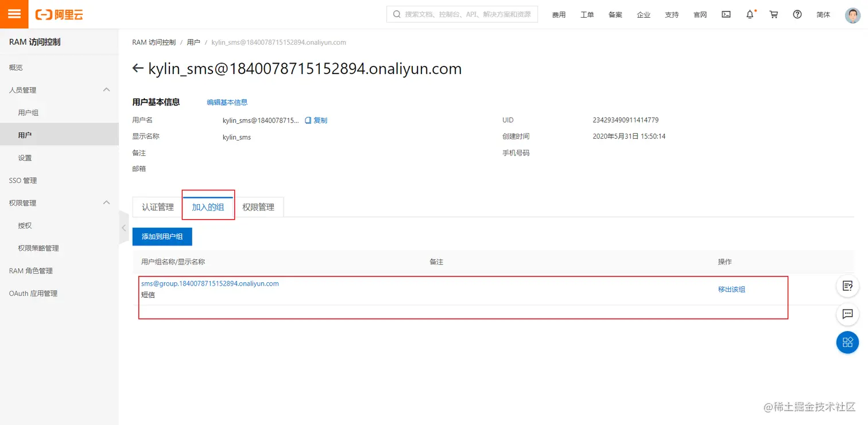This screenshot has height=425, width=868.
Task: Open the chat floating icon
Action: tap(847, 314)
